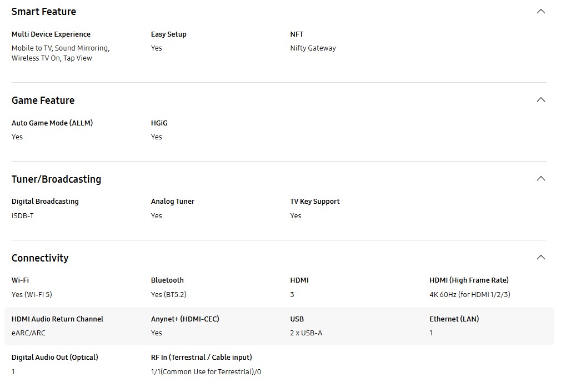Click the HDMI (High Frame Rate) label
This screenshot has width=581, height=392.
point(469,280)
